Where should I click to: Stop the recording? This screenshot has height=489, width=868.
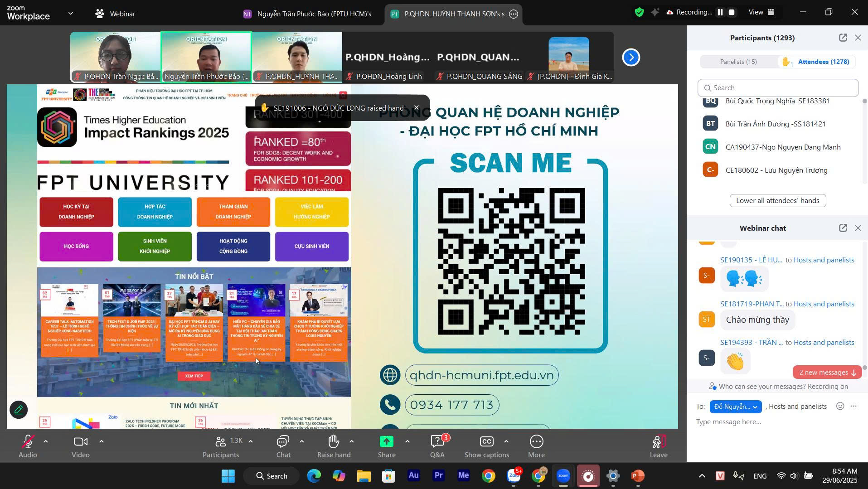[732, 13]
